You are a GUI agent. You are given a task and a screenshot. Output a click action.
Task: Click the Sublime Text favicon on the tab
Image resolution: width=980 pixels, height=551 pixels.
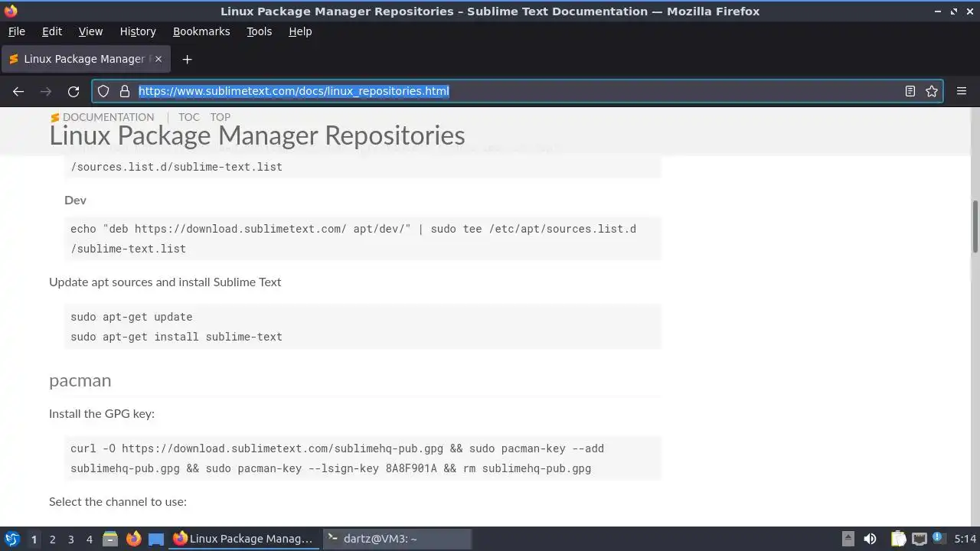(x=14, y=59)
